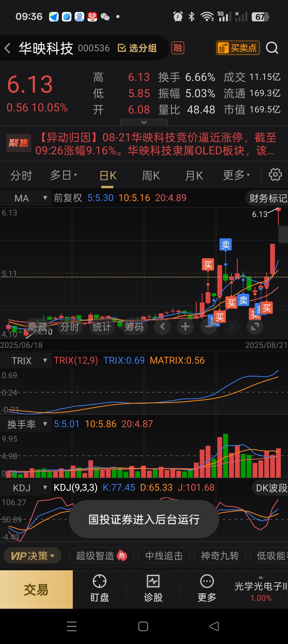Tap 选分组 to choose a group
288x644 pixels.
137,48
